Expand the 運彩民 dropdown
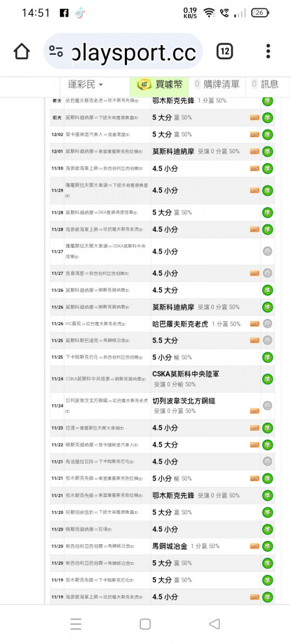The width and height of the screenshot is (290, 644). (86, 84)
